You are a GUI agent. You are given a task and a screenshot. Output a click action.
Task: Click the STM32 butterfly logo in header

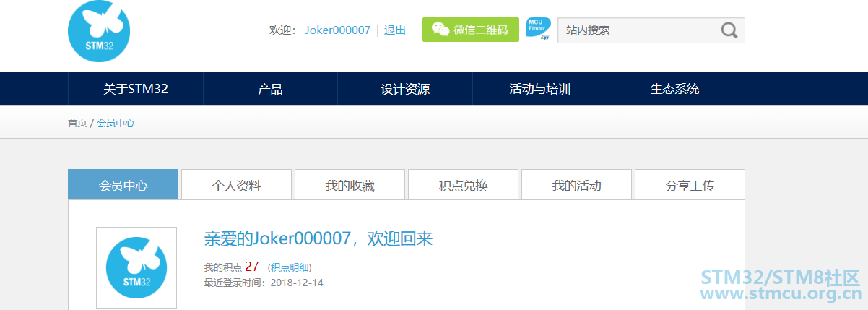[99, 31]
